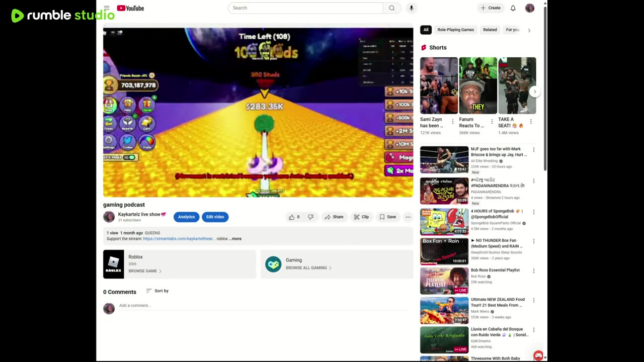Open options for New Zealand Food Tour
Screen dimensions: 644x362
click(x=534, y=300)
